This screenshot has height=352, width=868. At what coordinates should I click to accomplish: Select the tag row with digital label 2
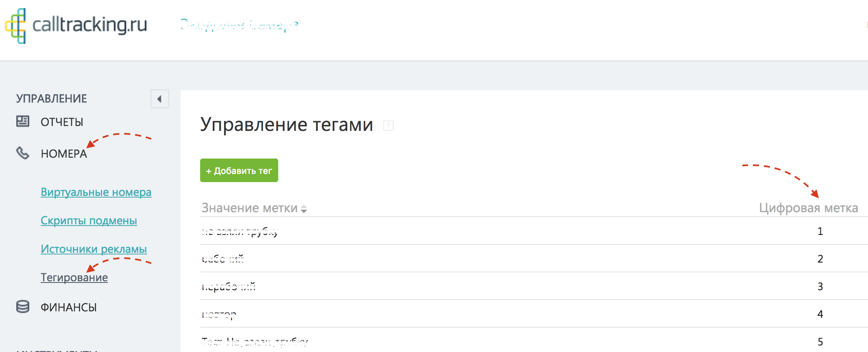click(534, 259)
